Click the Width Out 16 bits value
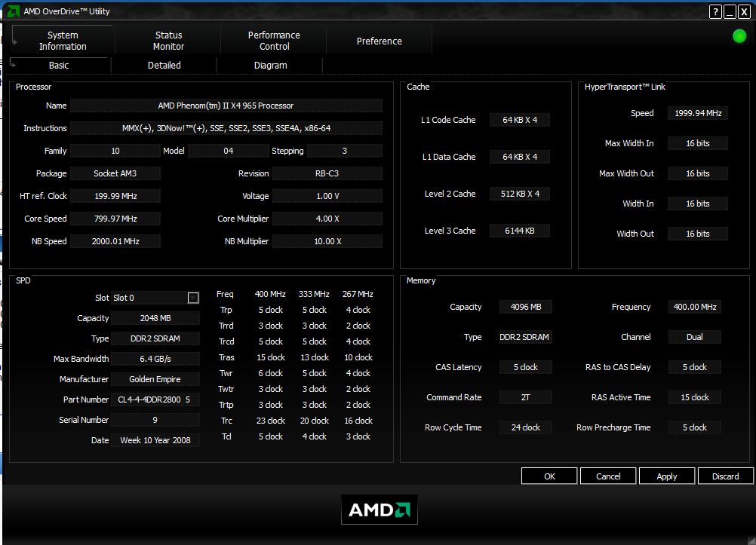This screenshot has height=545, width=756. coord(698,234)
